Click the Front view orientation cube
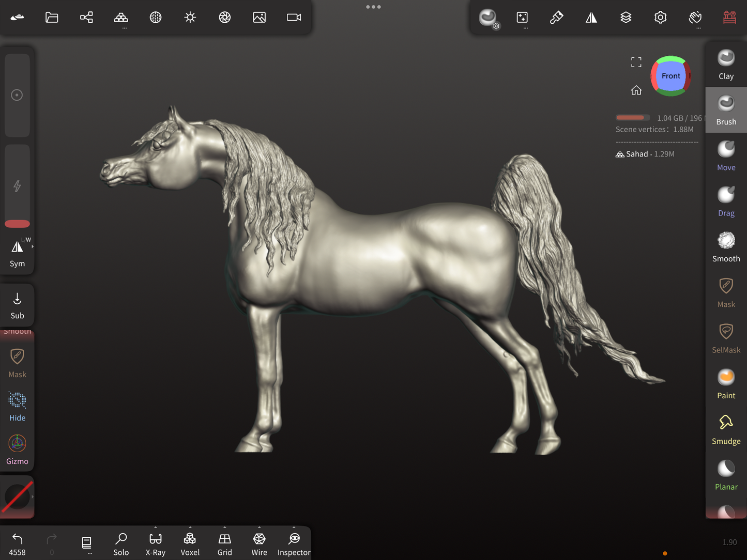747x560 pixels. click(670, 76)
